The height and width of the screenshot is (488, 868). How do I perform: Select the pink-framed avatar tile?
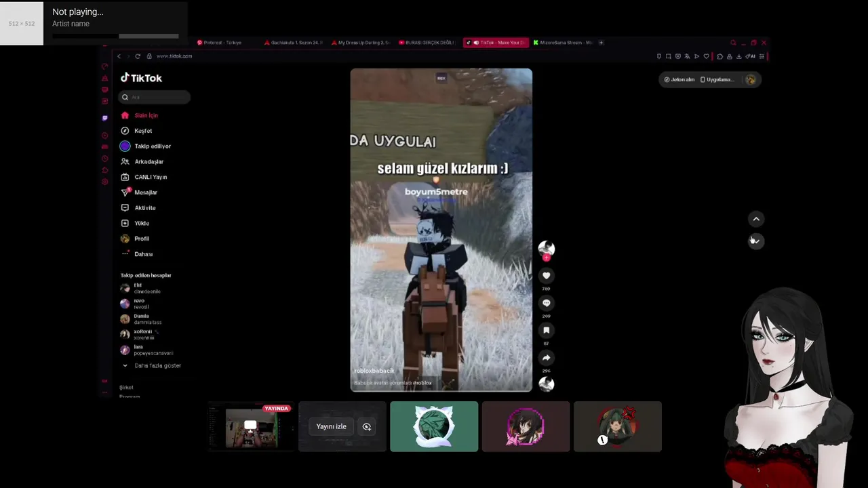point(526,426)
